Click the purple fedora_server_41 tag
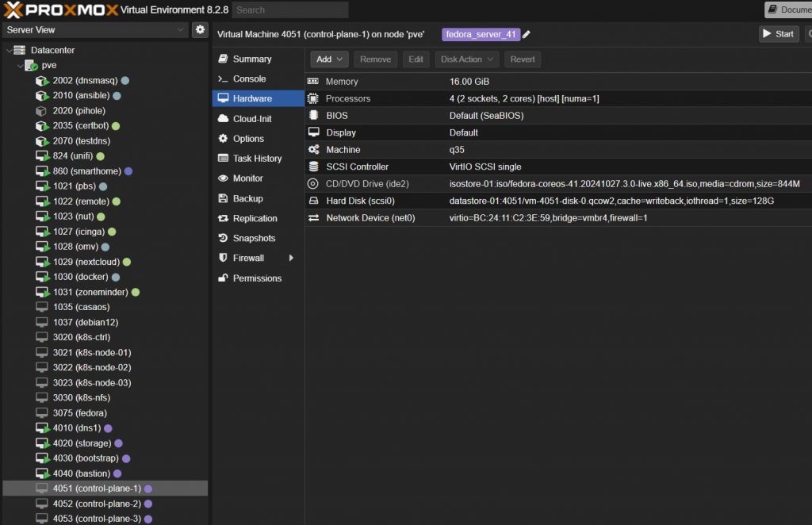The width and height of the screenshot is (812, 525). click(x=481, y=34)
